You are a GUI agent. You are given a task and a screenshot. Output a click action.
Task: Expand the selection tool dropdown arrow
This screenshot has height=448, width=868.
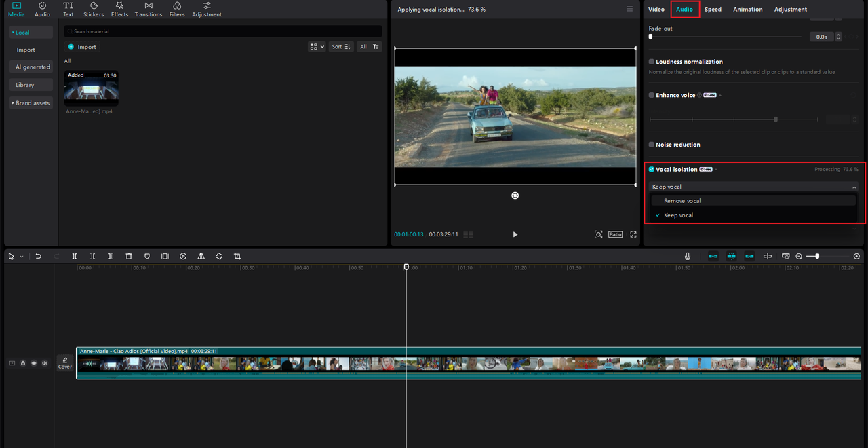coord(22,257)
